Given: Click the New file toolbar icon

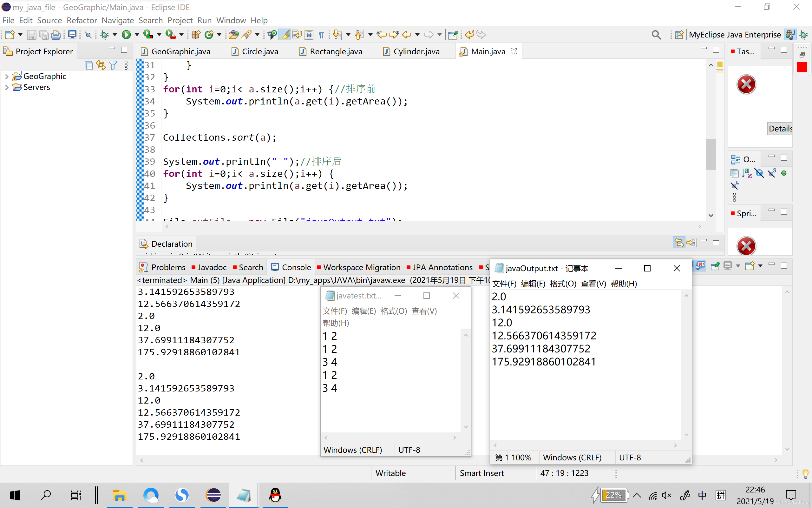Looking at the screenshot, I should coord(10,35).
